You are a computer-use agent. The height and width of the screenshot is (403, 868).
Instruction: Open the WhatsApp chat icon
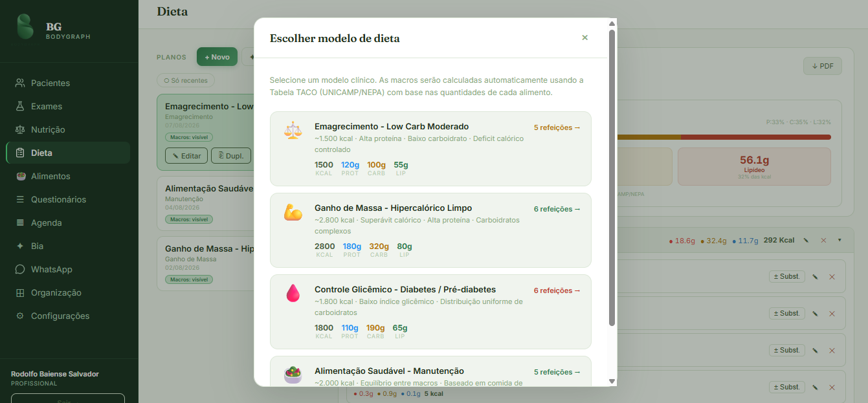(20, 269)
